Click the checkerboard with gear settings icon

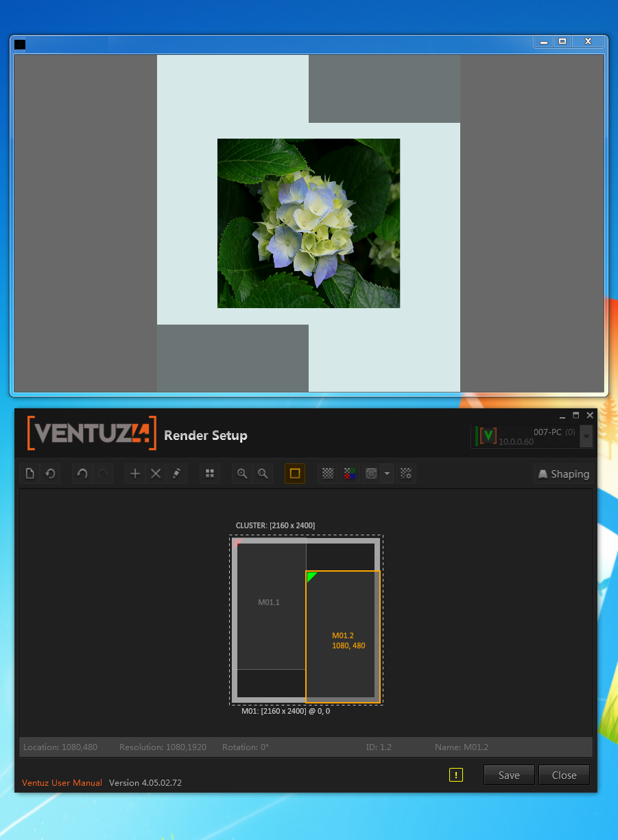click(406, 474)
